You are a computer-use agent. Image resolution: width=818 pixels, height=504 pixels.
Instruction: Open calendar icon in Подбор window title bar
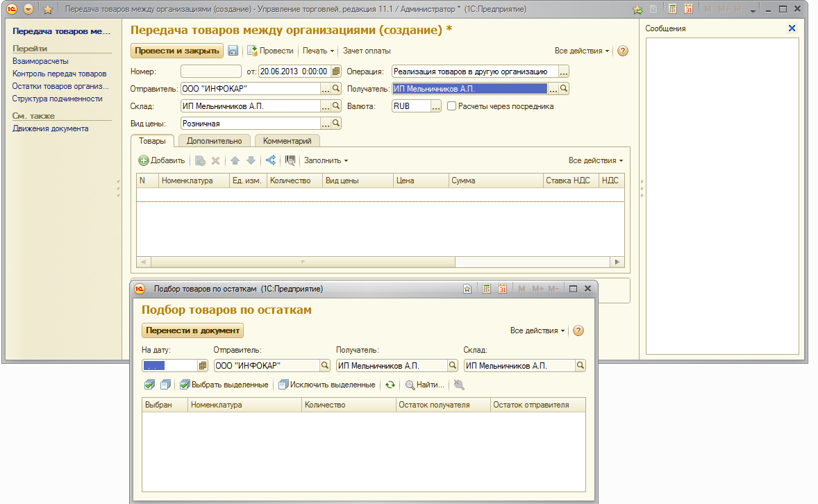502,289
